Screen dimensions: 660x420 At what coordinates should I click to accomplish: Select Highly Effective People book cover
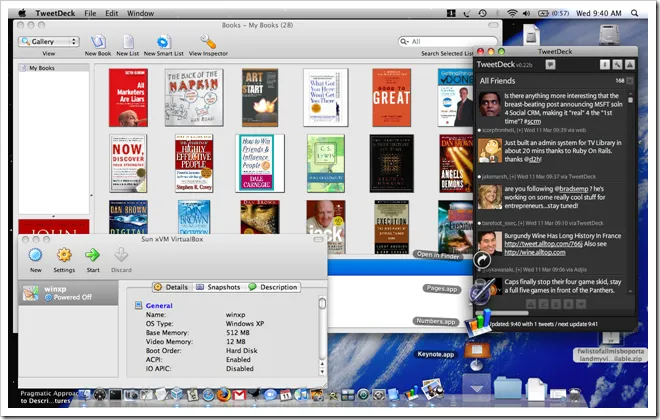194,163
